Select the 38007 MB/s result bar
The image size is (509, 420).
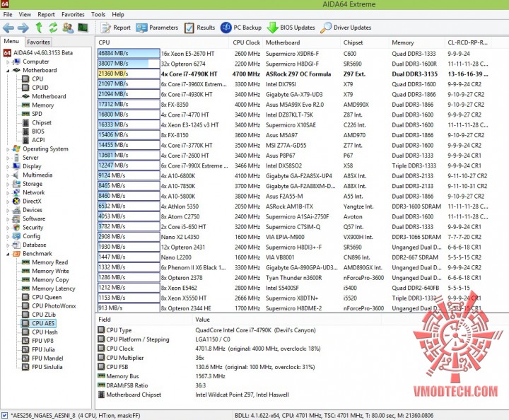click(129, 64)
